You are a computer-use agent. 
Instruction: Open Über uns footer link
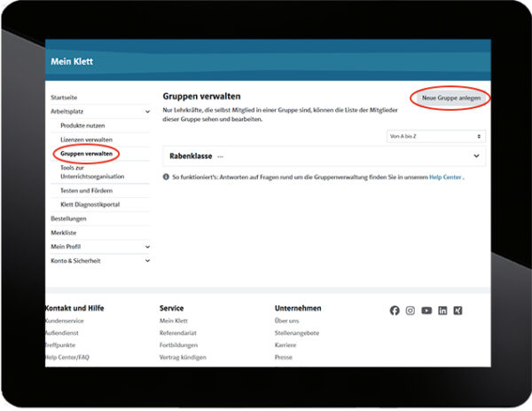coord(286,320)
